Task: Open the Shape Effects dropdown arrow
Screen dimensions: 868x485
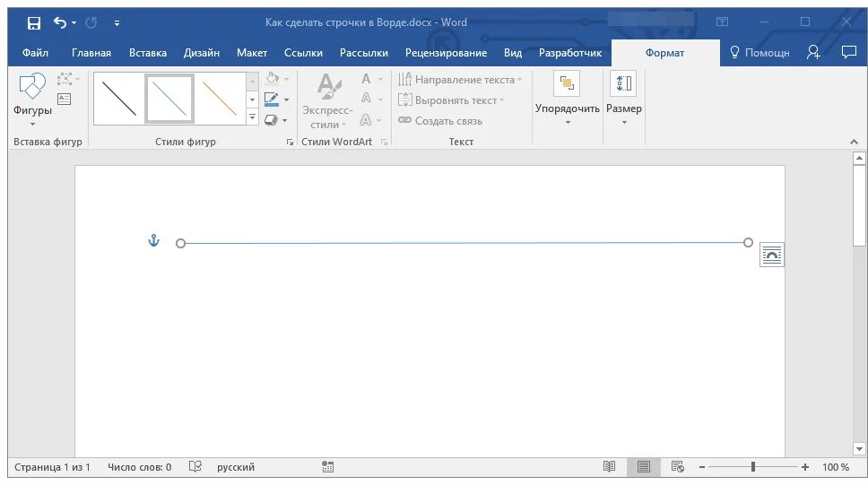Action: tap(284, 120)
